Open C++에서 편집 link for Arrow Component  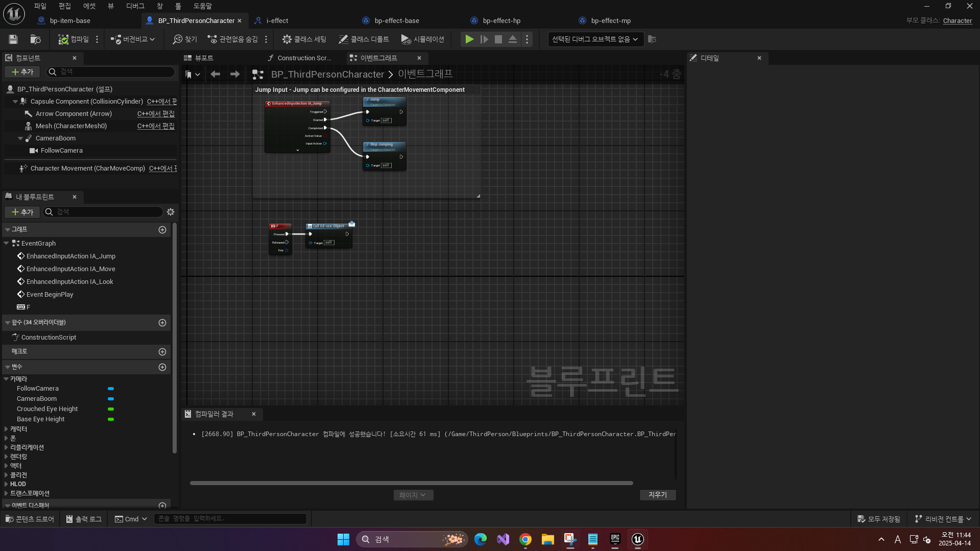156,114
